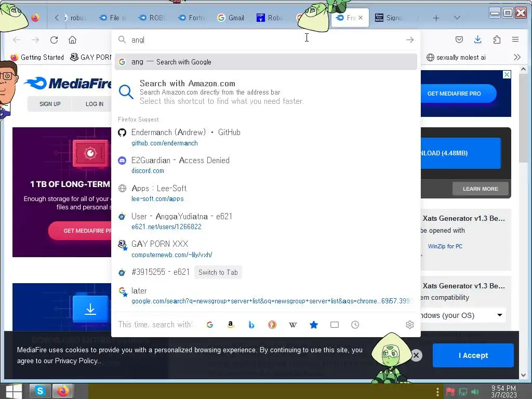Image resolution: width=532 pixels, height=399 pixels.
Task: Search this time with Bing icon
Action: pos(251,325)
